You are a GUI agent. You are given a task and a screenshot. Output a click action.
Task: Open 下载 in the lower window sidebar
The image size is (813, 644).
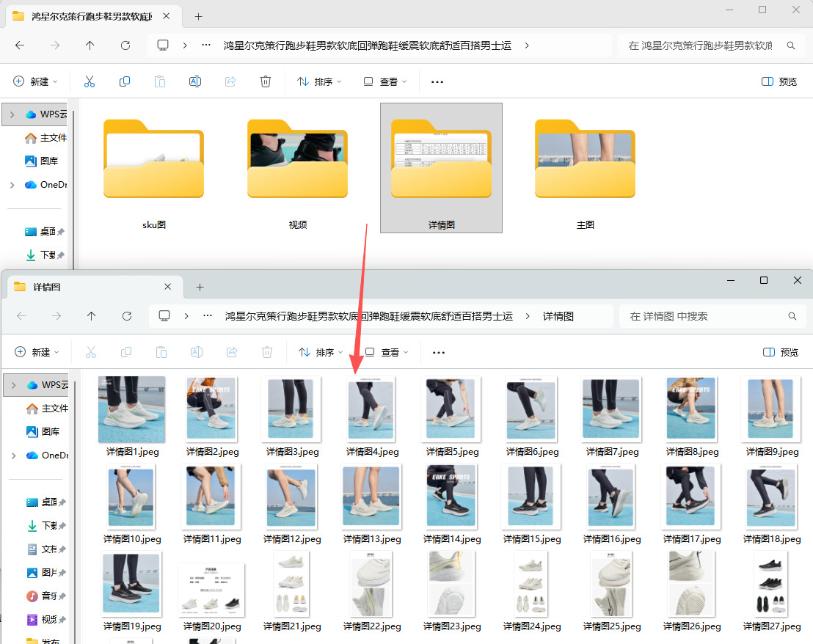pyautogui.click(x=45, y=525)
